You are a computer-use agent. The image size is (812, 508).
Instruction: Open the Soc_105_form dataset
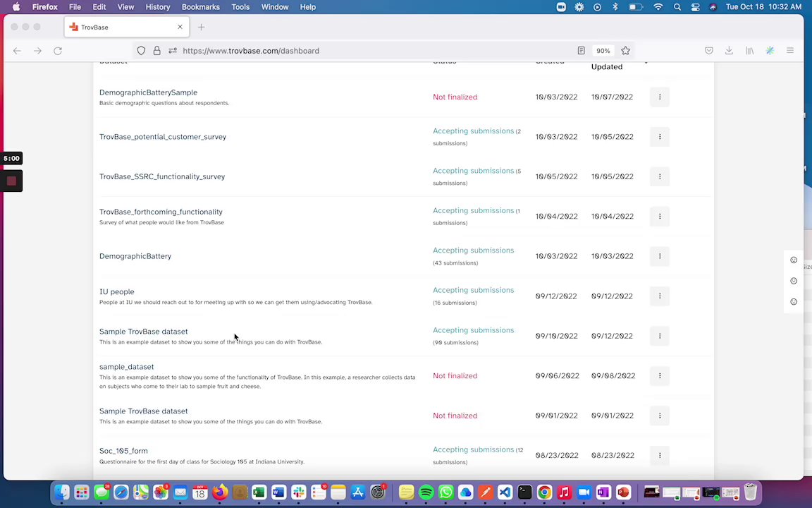pos(123,451)
